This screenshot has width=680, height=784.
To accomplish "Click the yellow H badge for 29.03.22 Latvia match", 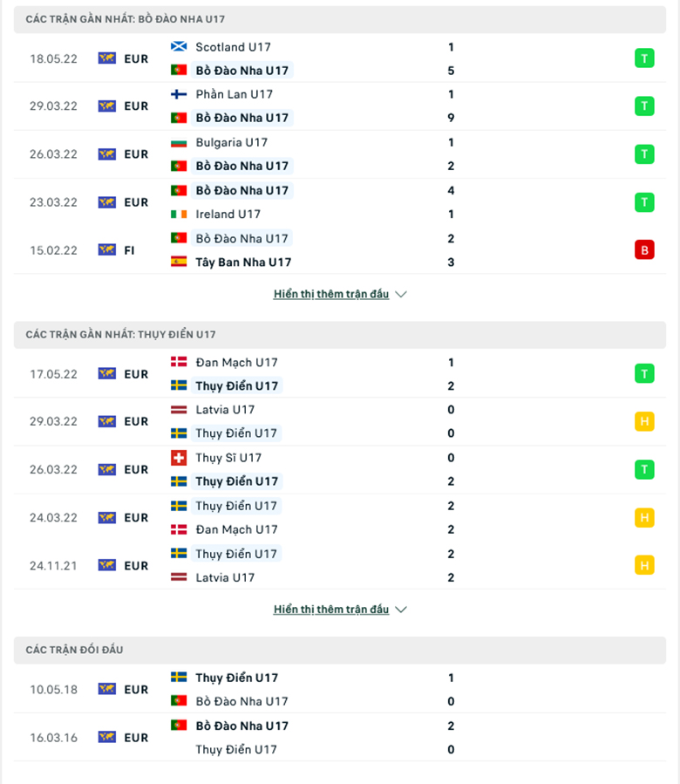I will (x=644, y=421).
